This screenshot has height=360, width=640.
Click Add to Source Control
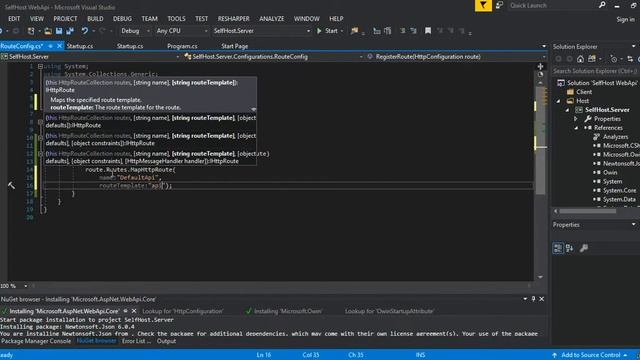click(x=590, y=355)
